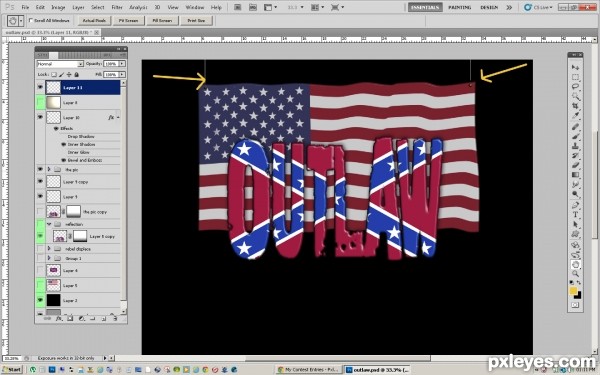This screenshot has width=600, height=375.
Task: Show Layer 8 visibility box
Action: click(x=40, y=102)
